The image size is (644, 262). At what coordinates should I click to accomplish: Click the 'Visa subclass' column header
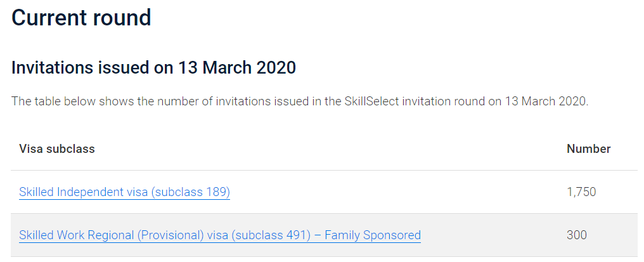coord(57,149)
